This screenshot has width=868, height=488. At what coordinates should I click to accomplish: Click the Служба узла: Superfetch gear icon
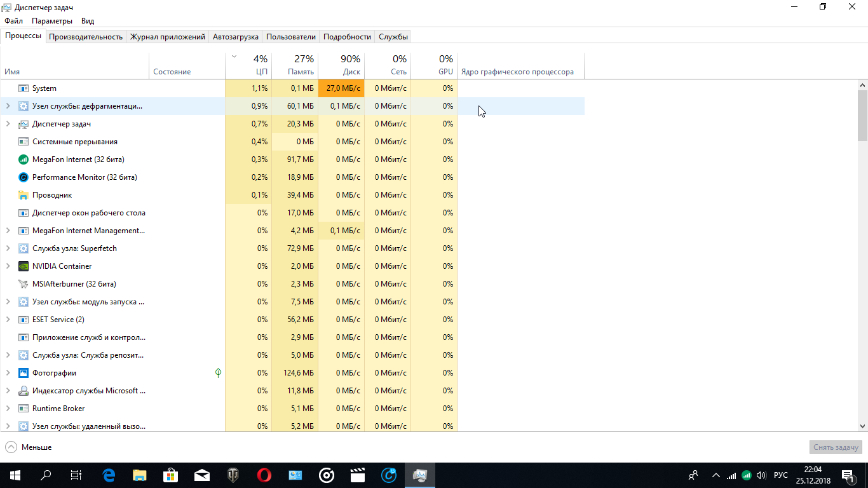click(24, 248)
